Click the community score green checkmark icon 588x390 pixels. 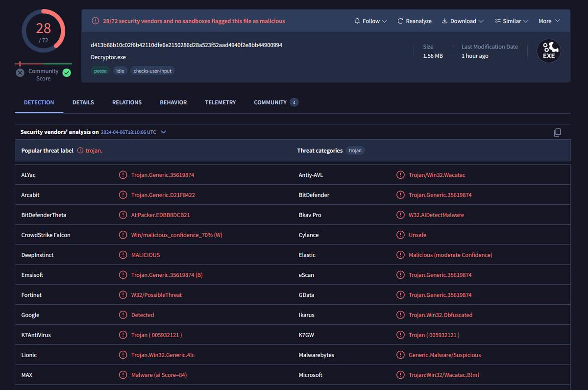coord(67,73)
